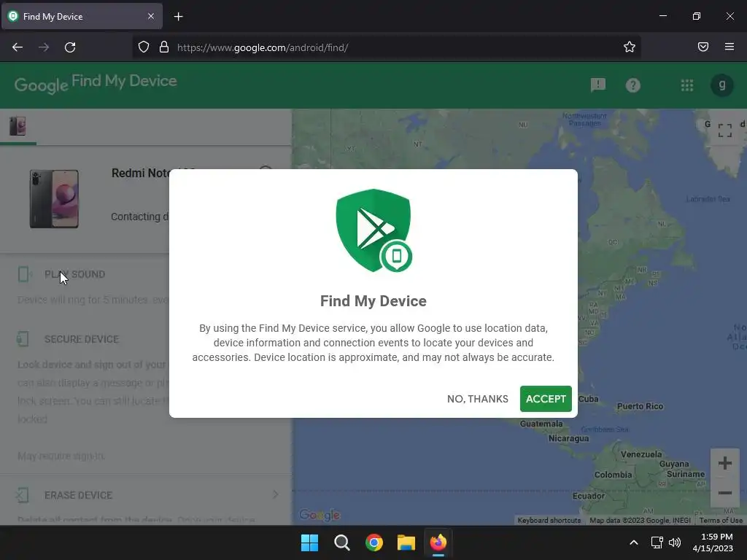Viewport: 747px width, 560px height.
Task: Click SECURE DEVICE option
Action: click(x=82, y=339)
